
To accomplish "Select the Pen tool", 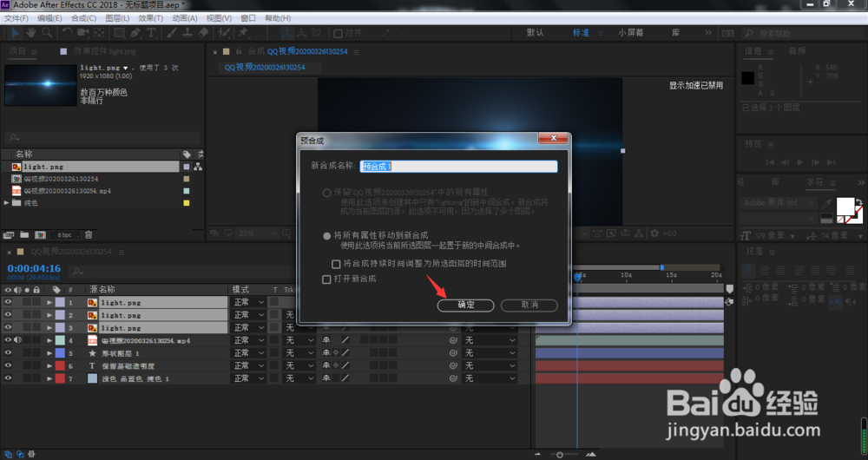I will (x=135, y=33).
